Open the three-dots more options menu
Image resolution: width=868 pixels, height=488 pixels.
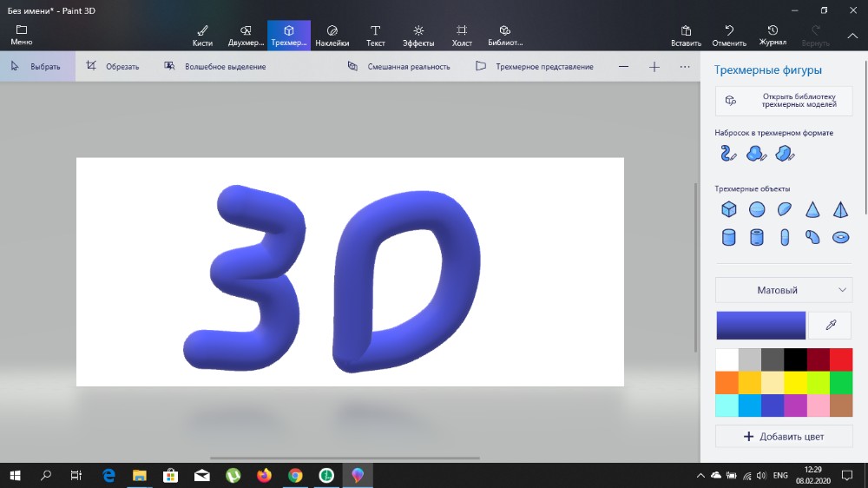(x=685, y=67)
